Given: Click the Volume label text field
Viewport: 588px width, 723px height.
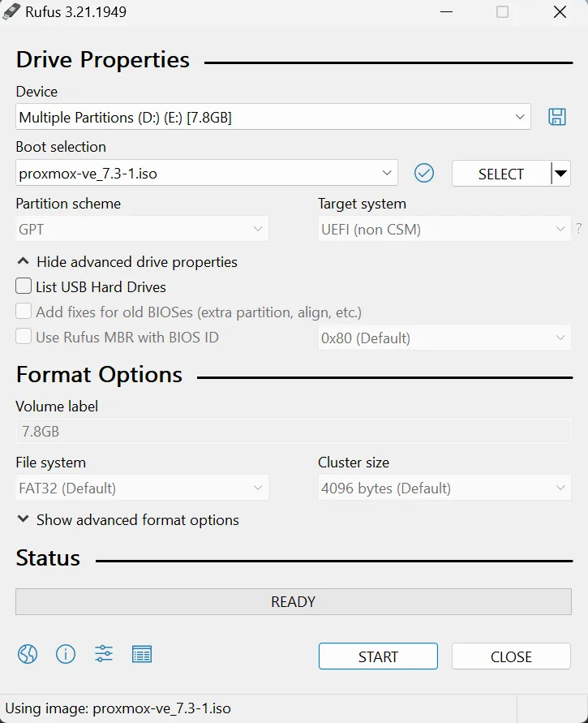Looking at the screenshot, I should coord(293,432).
